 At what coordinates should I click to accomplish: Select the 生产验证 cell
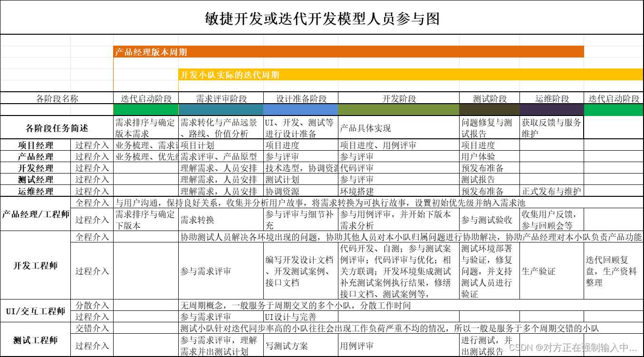point(552,271)
